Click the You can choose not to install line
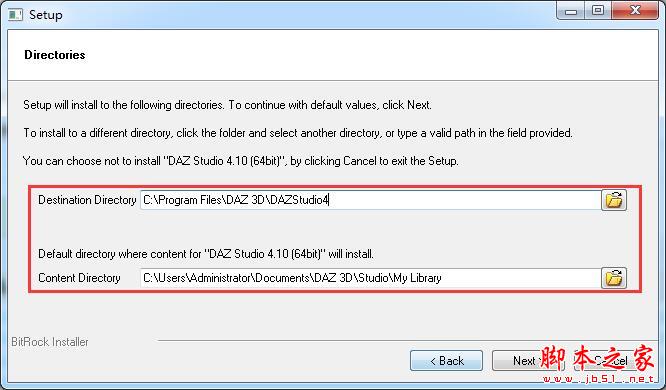The image size is (666, 390). [241, 161]
